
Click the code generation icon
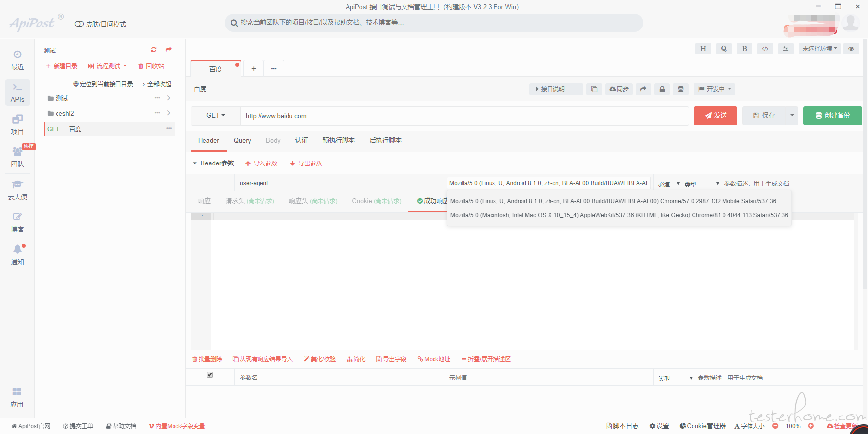click(765, 49)
